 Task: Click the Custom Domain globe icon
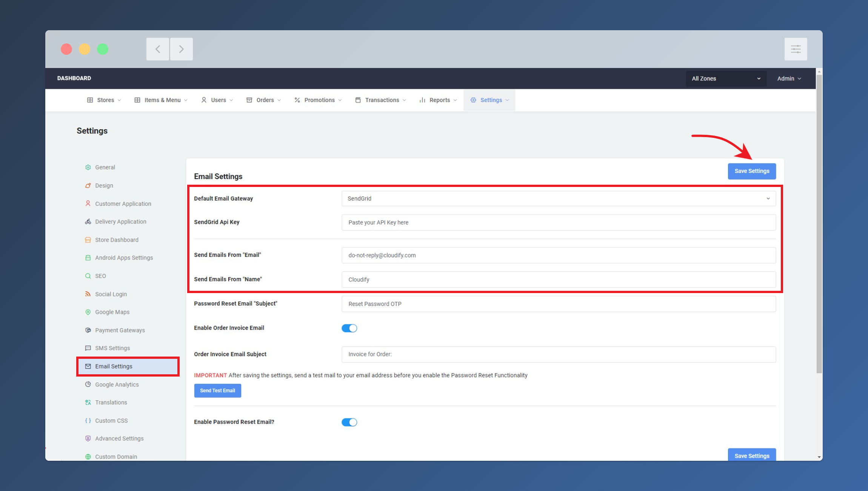click(x=88, y=457)
